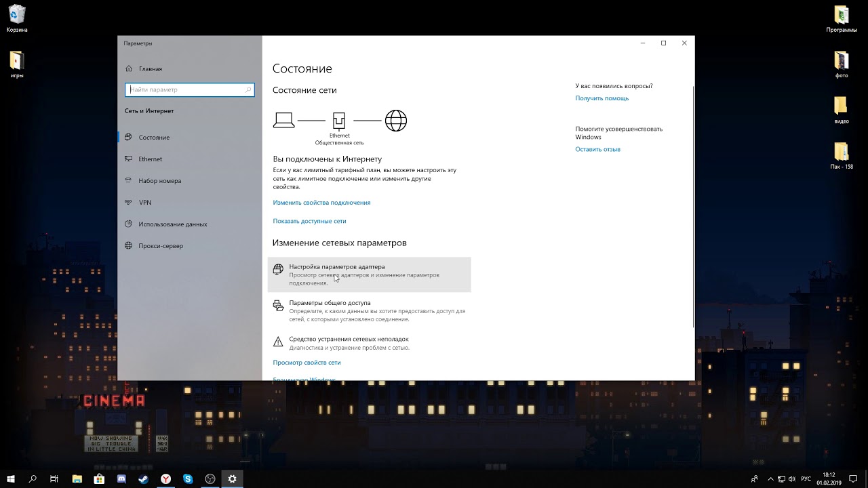Screen dimensions: 868x488
Task: Click Получить помощь link
Action: pyautogui.click(x=602, y=98)
